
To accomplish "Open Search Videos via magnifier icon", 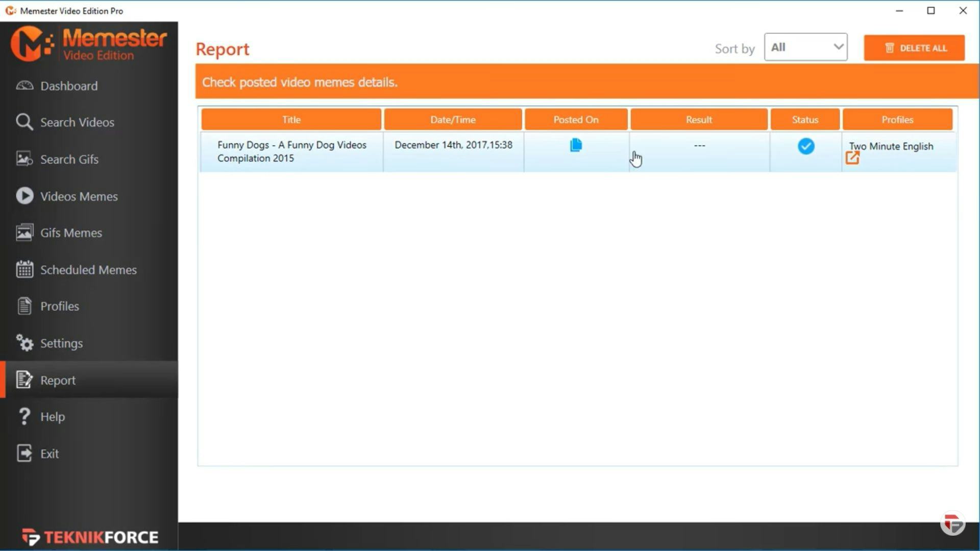I will 24,122.
